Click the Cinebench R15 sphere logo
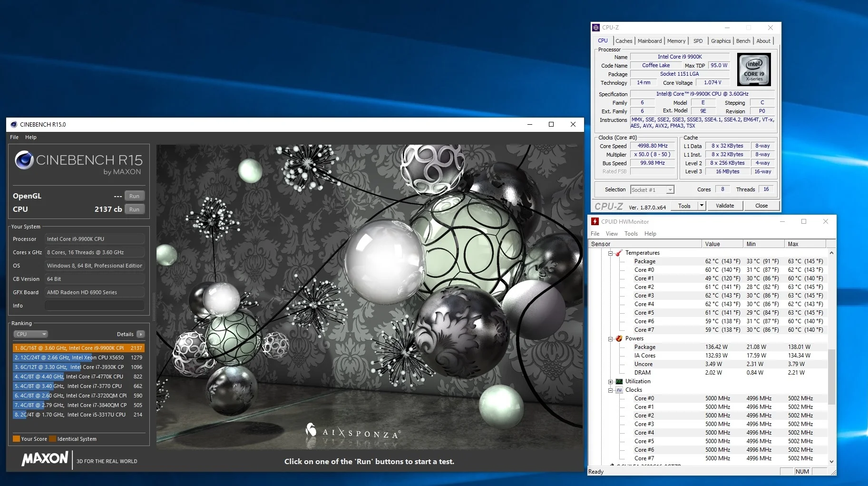 24,160
